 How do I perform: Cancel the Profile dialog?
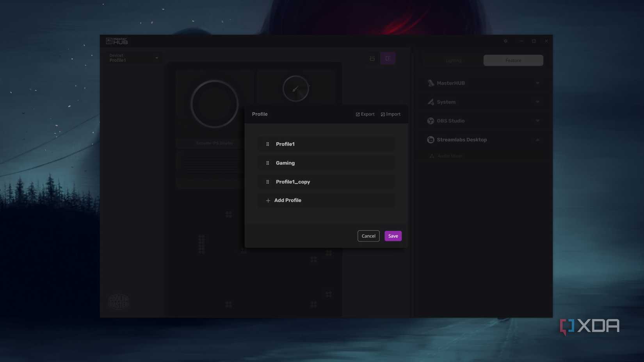click(x=368, y=236)
